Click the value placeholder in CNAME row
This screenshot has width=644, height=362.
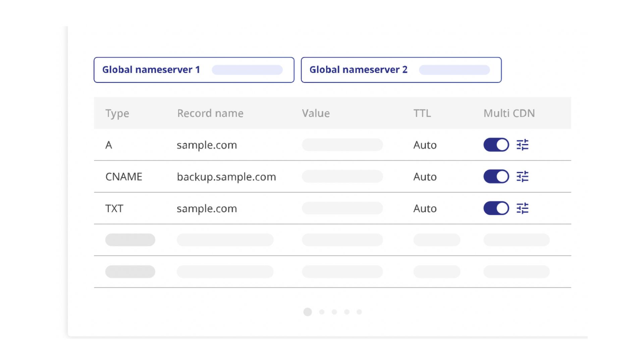[x=342, y=176]
